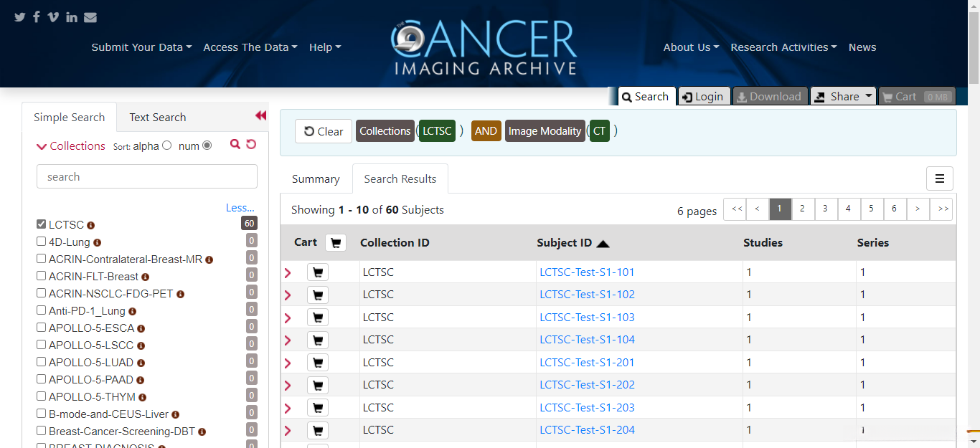Open subject link LCTSC-Test-S1-204
This screenshot has width=980, height=448.
click(587, 429)
